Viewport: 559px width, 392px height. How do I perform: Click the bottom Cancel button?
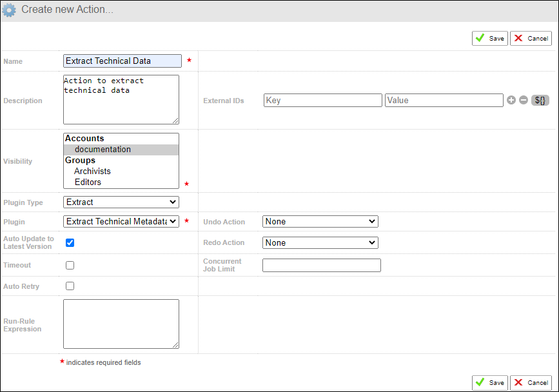(x=531, y=383)
